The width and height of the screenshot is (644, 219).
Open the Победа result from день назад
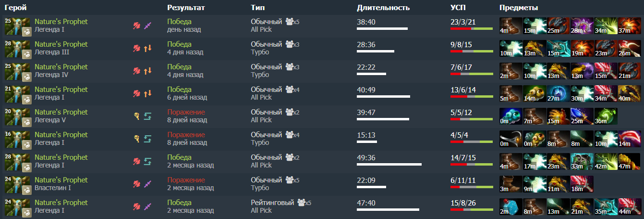[x=179, y=22]
